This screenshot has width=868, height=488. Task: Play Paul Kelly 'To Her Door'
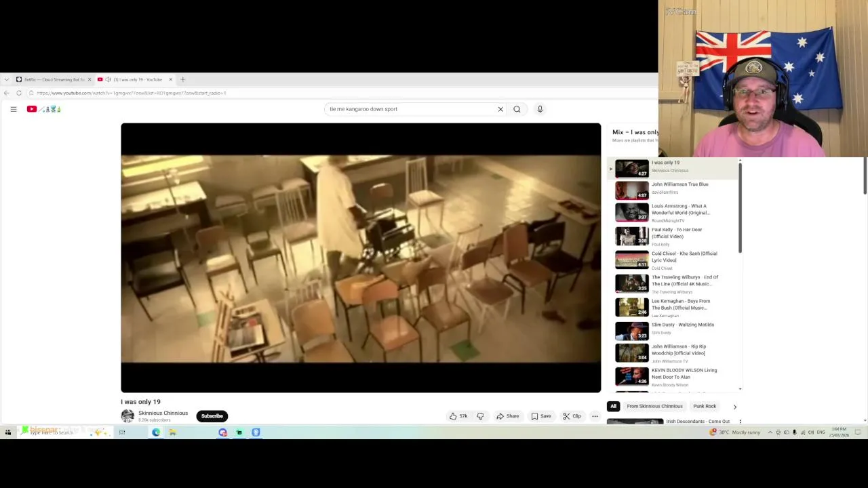pyautogui.click(x=672, y=237)
